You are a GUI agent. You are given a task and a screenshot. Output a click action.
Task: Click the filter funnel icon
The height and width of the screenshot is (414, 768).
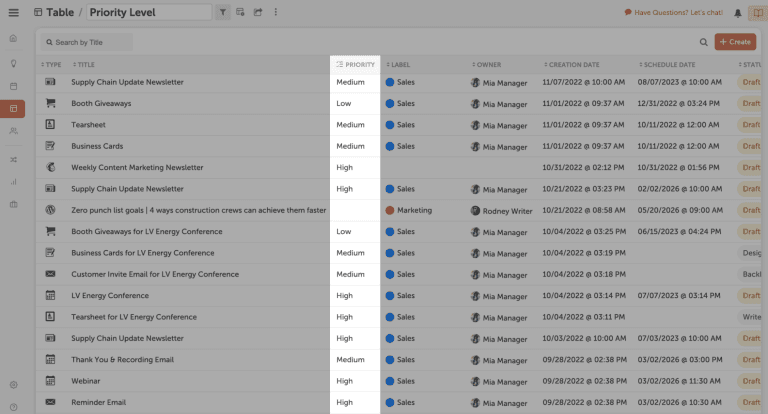pos(222,13)
